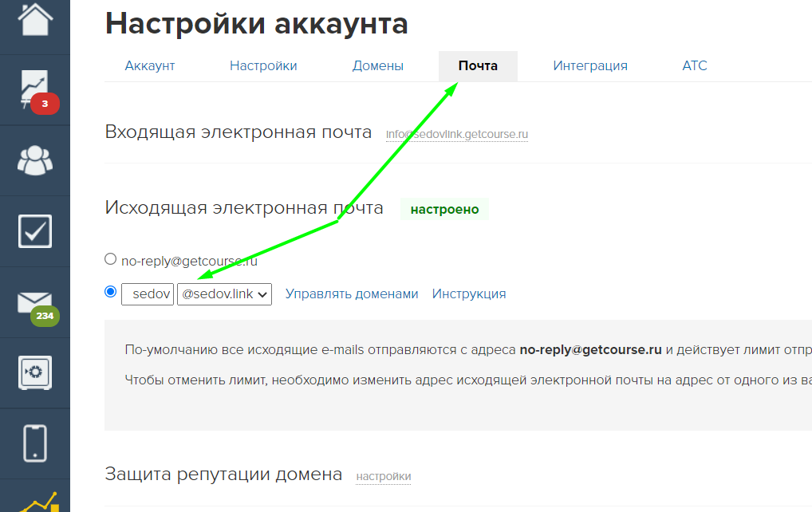The image size is (812, 512).
Task: Open the Интеграция tab
Action: coord(590,66)
